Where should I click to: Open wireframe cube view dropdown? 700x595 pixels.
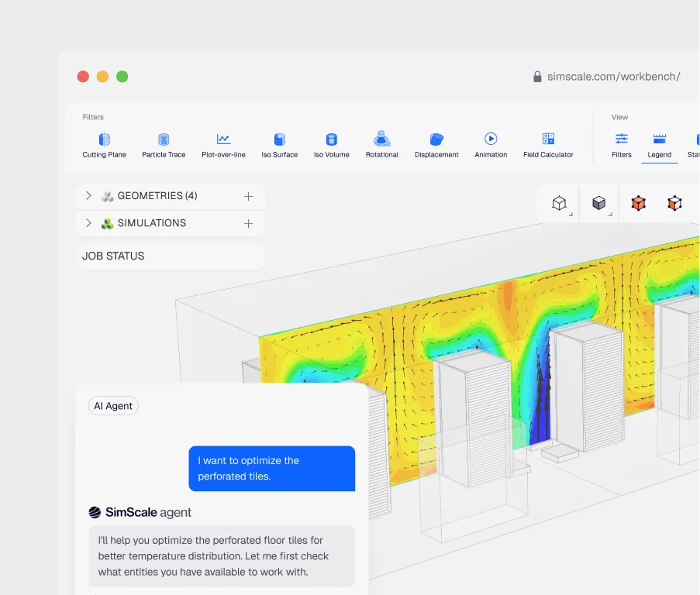point(560,204)
